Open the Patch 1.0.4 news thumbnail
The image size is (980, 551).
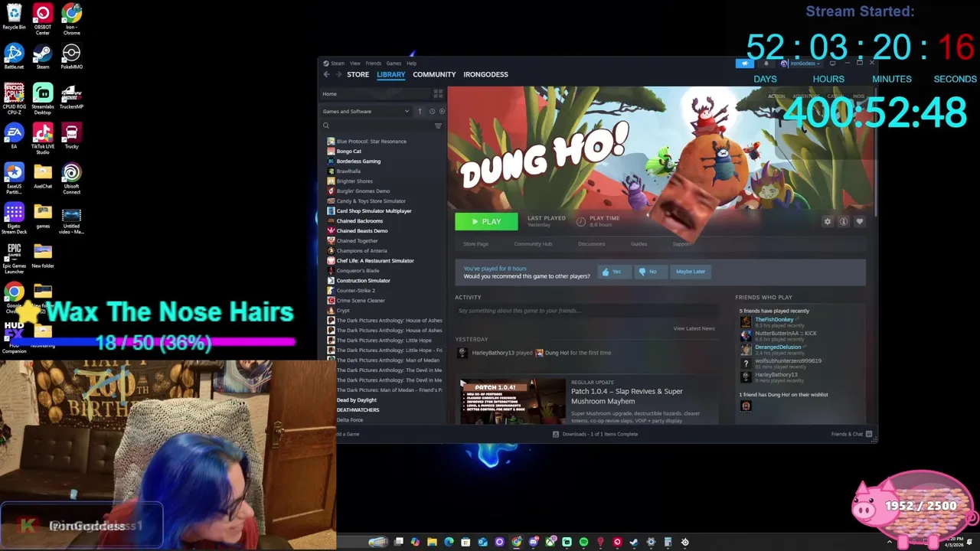tap(512, 402)
